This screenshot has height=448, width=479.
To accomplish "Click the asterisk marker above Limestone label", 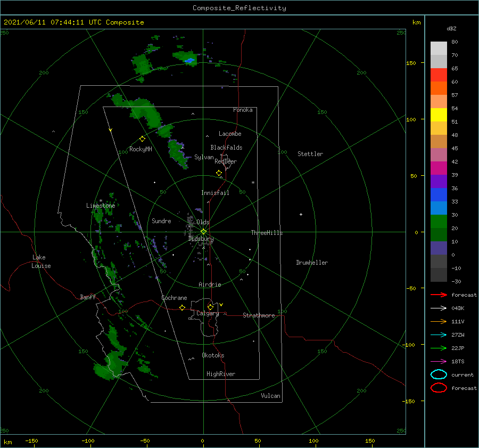I will click(101, 201).
